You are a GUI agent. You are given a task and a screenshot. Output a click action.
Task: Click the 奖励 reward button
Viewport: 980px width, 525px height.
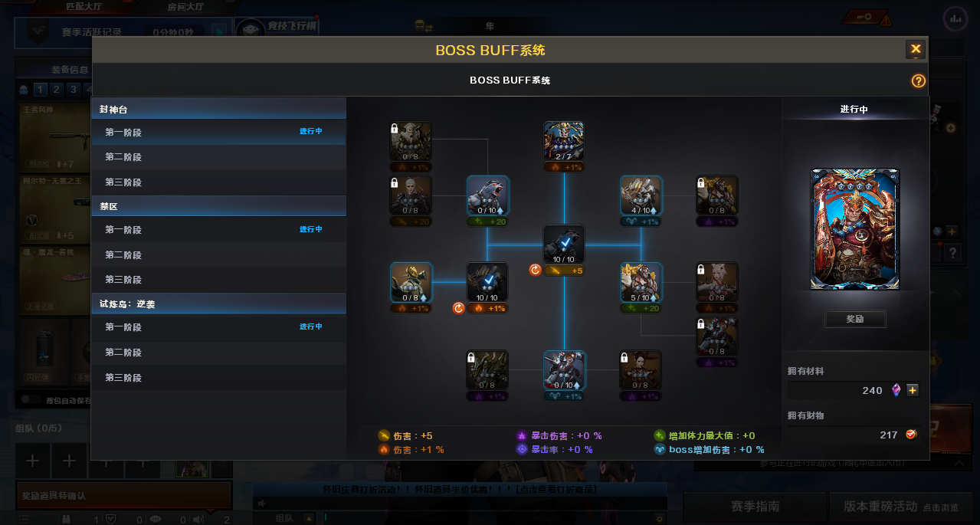[855, 319]
